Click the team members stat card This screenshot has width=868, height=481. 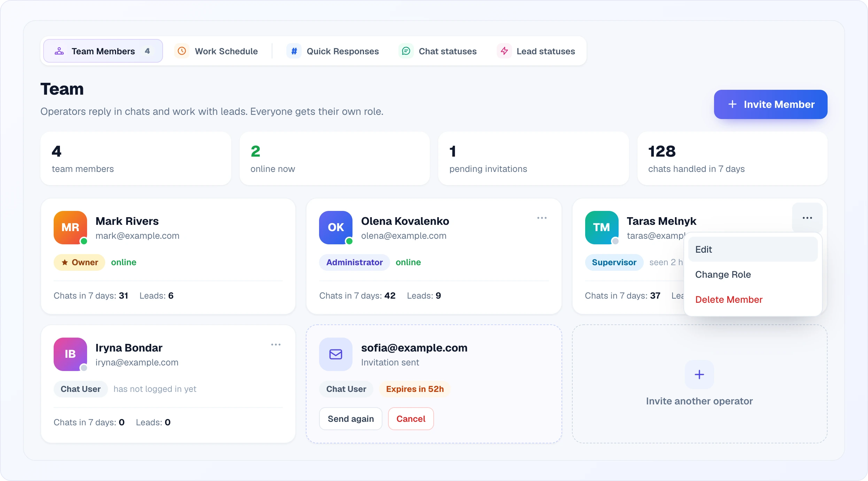pyautogui.click(x=136, y=158)
